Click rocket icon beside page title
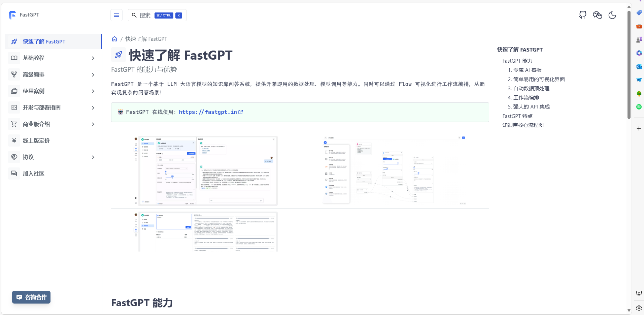The image size is (644, 315). pos(118,55)
